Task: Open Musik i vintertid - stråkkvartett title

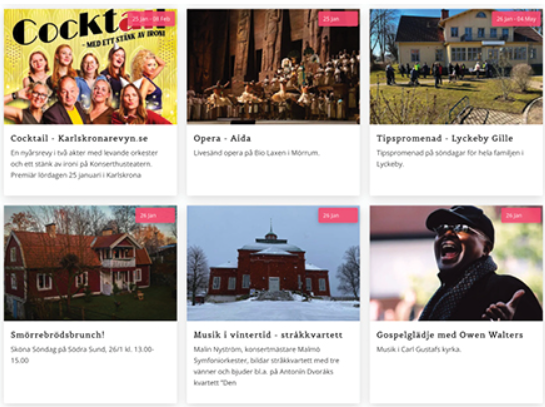Action: 268,335
